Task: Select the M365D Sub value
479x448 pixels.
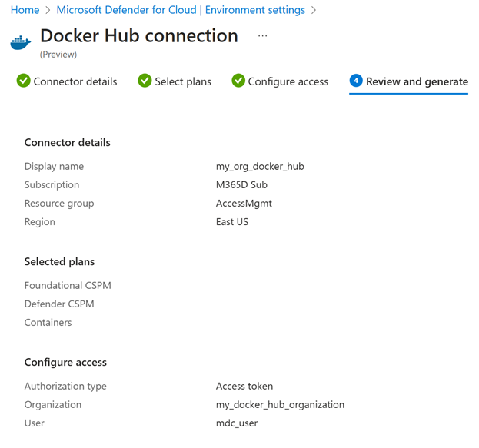Action: coord(241,185)
